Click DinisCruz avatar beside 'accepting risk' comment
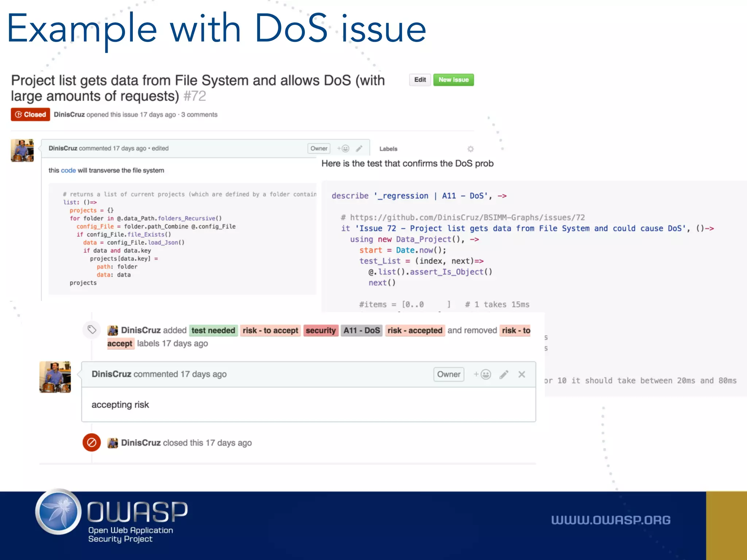 pyautogui.click(x=55, y=377)
